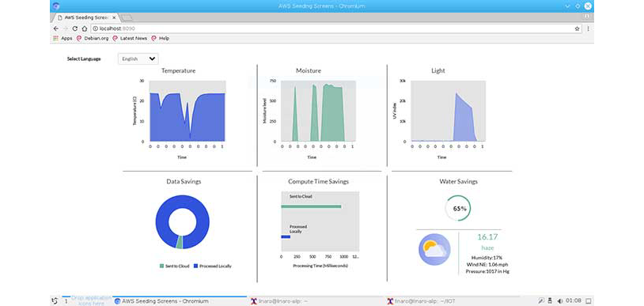Open the Debian.org bookmark
The height and width of the screenshot is (306, 644).
(93, 38)
